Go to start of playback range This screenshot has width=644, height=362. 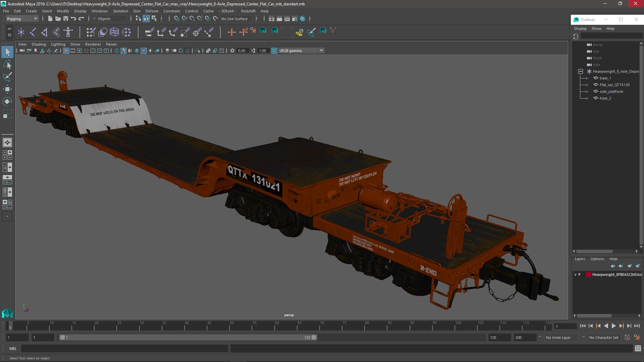583,326
